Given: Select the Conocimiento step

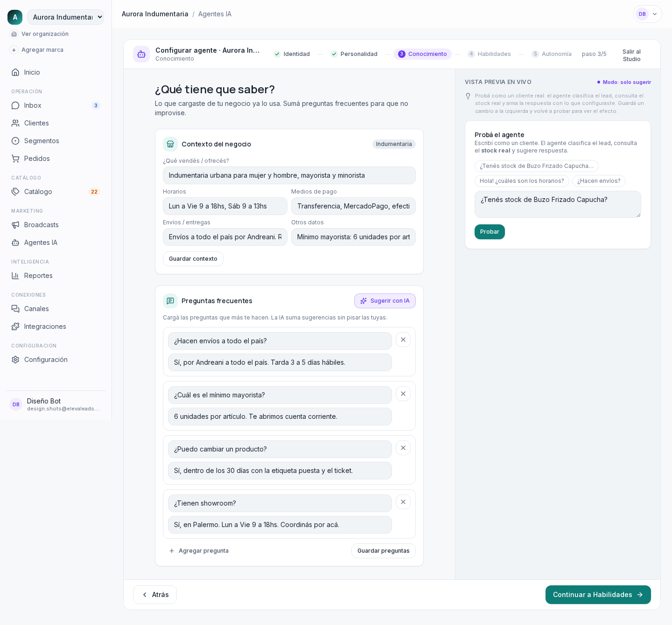Looking at the screenshot, I should [422, 54].
